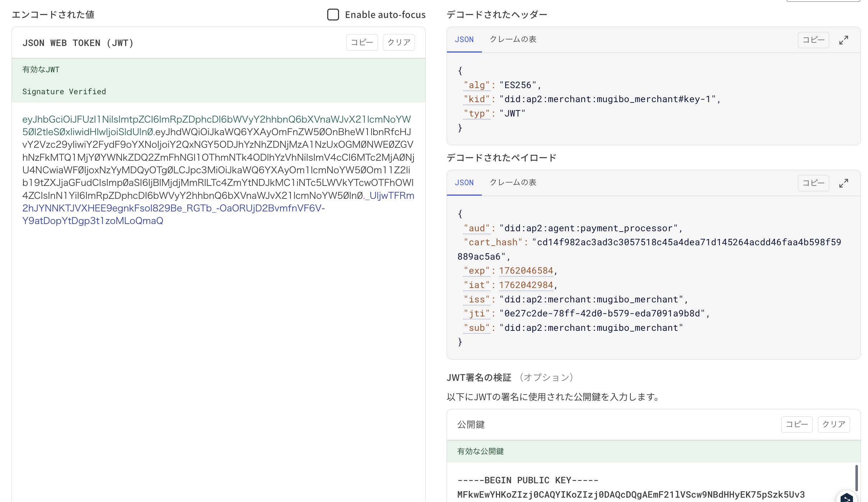Viewport: 868px width, 502px height.
Task: Click the iat timestamp 1762042984
Action: [526, 284]
